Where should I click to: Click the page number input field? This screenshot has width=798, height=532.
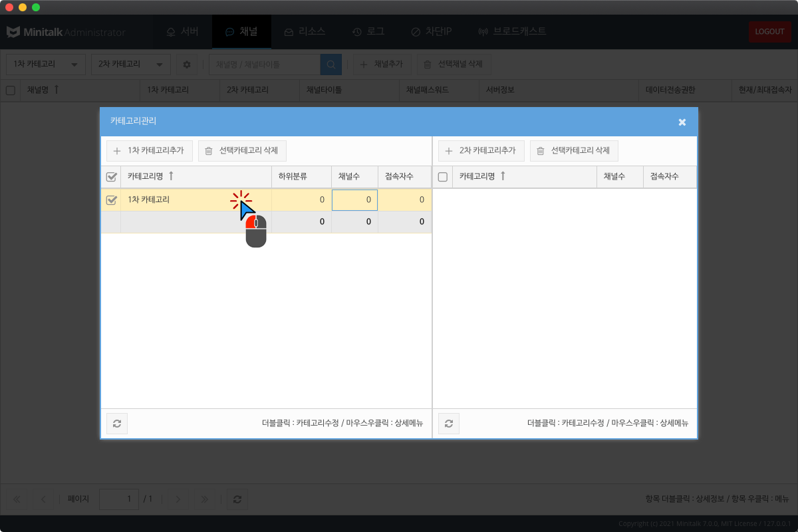119,499
